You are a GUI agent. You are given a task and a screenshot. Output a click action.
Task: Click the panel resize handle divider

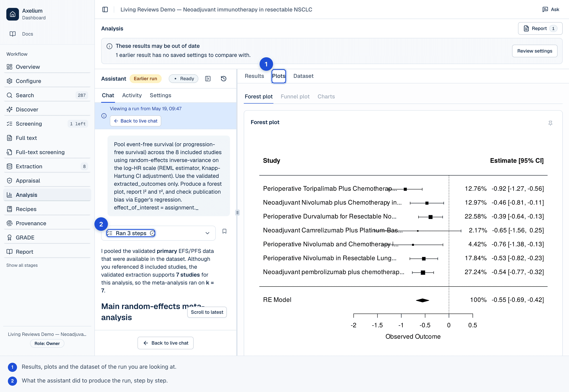pos(237,212)
